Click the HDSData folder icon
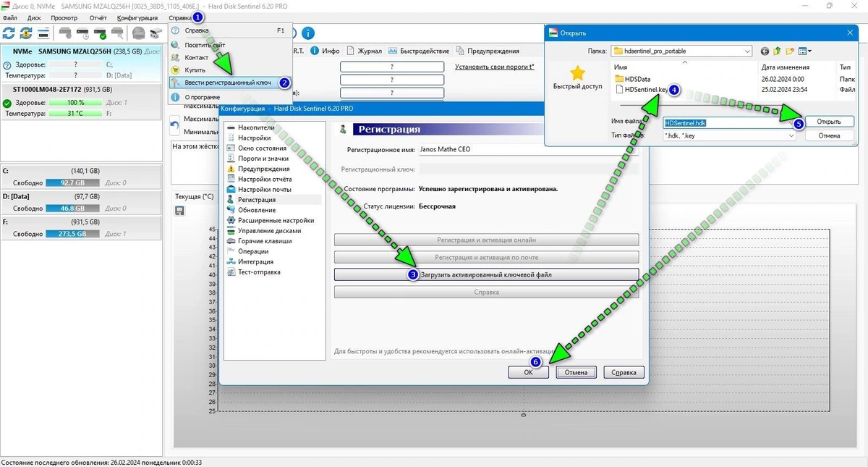Viewport: 868px width, 467px height. point(619,78)
